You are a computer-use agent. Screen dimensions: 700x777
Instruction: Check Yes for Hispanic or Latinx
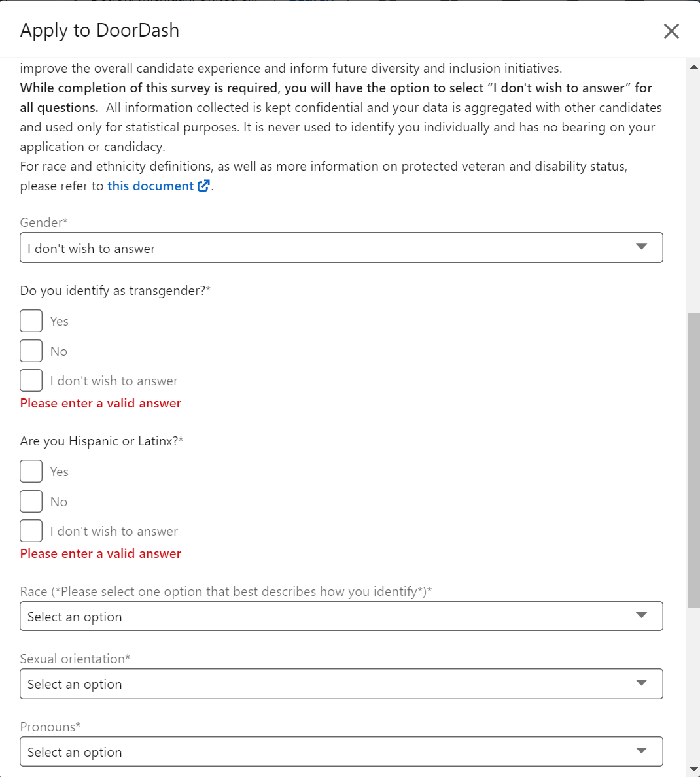click(31, 472)
